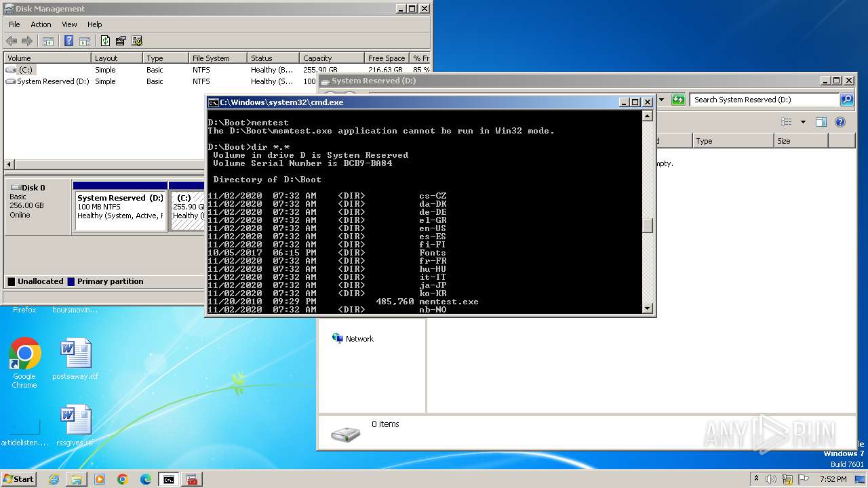Show hidden system tray icons
The width and height of the screenshot is (868, 488).
coord(756,479)
